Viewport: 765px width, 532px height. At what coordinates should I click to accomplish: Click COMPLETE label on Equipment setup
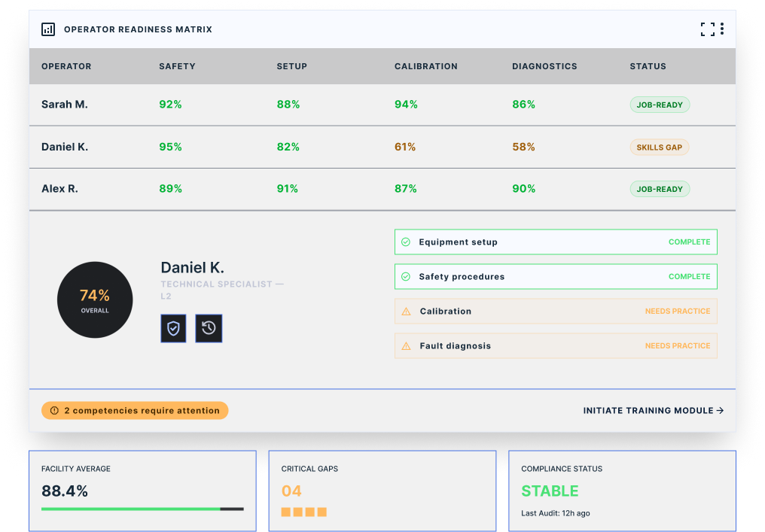690,242
